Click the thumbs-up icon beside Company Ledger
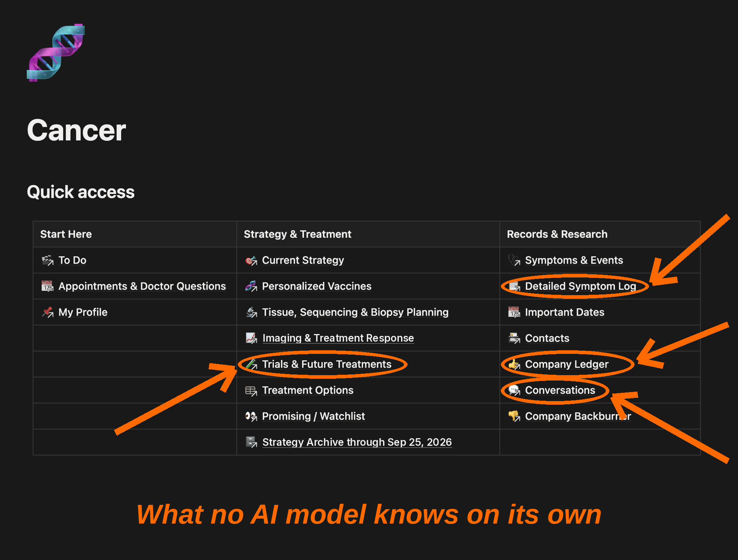This screenshot has width=738, height=560. tap(514, 364)
